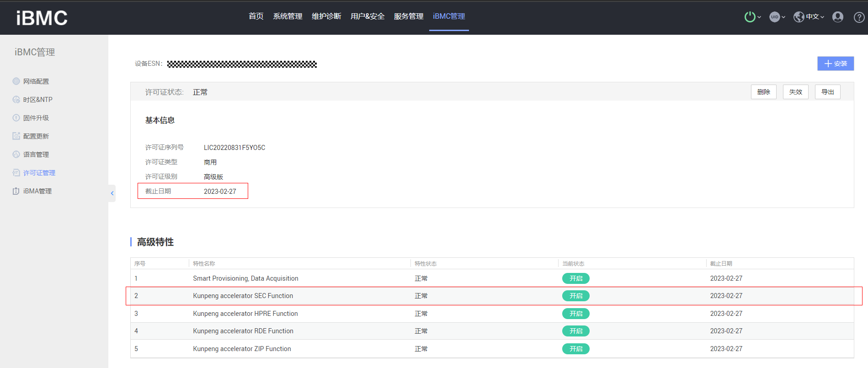Click Smart Provisioning, Data Acquisition feature name
Image resolution: width=868 pixels, height=368 pixels.
(x=245, y=278)
